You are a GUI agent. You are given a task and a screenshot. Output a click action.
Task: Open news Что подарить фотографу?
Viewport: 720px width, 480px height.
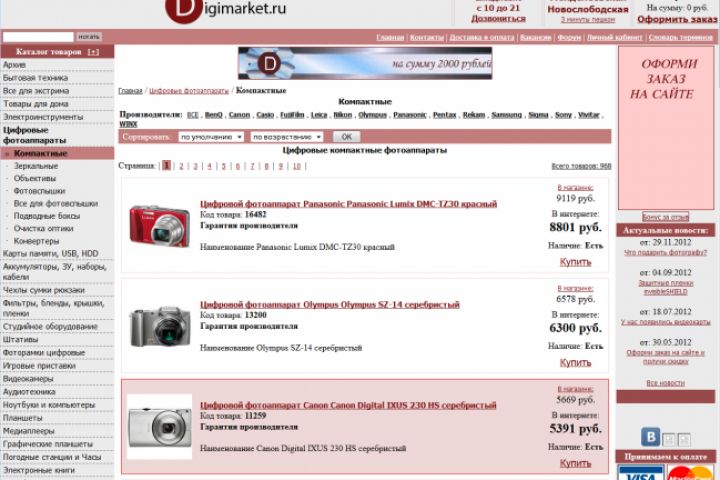(665, 253)
